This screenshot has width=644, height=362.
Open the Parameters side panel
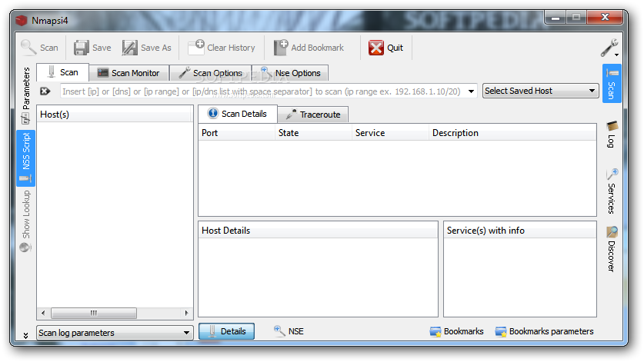(26, 95)
